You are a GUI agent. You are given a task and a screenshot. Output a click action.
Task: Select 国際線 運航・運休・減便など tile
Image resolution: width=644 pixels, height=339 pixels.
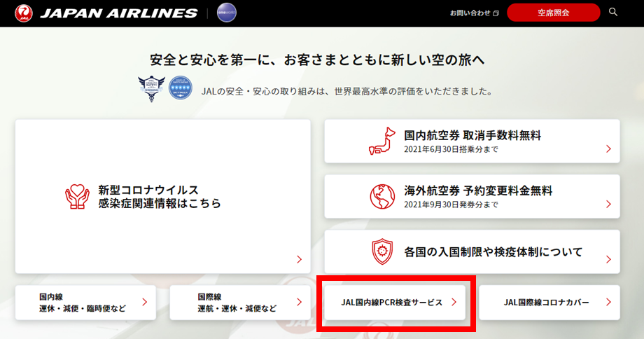tap(240, 303)
